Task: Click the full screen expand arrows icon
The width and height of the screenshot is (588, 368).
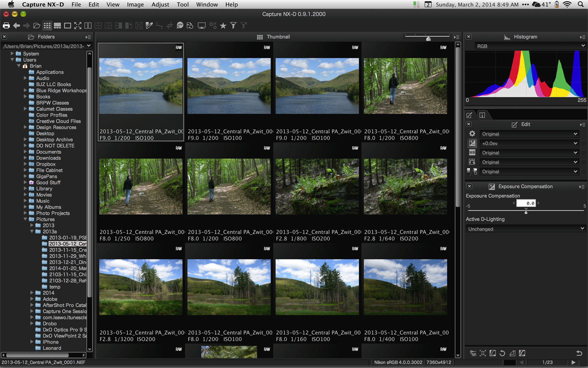Action: [x=78, y=26]
